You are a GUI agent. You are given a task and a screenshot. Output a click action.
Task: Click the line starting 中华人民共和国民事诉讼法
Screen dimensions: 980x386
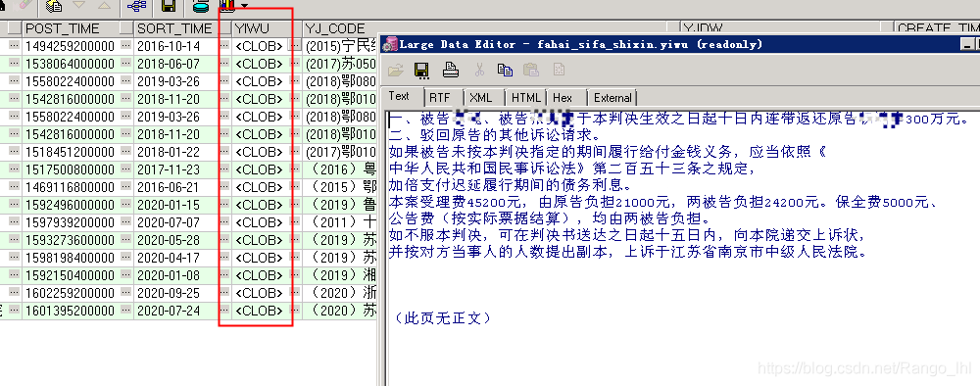pos(572,168)
